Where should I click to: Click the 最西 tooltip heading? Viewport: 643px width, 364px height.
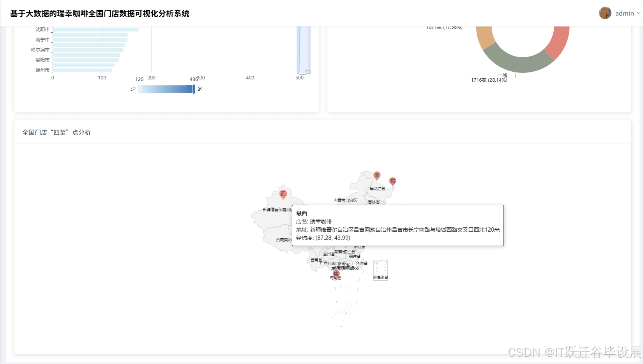point(302,213)
